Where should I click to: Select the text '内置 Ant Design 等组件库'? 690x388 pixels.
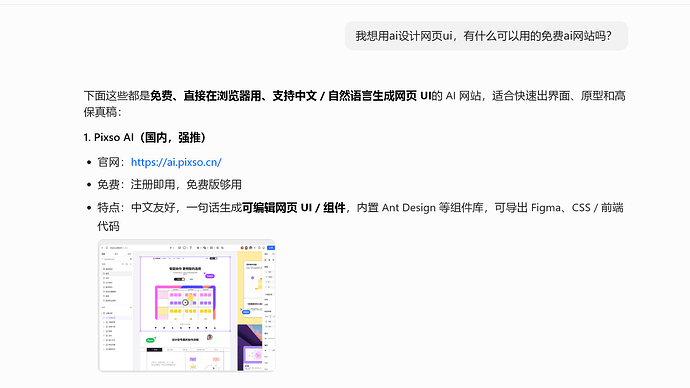pos(420,208)
